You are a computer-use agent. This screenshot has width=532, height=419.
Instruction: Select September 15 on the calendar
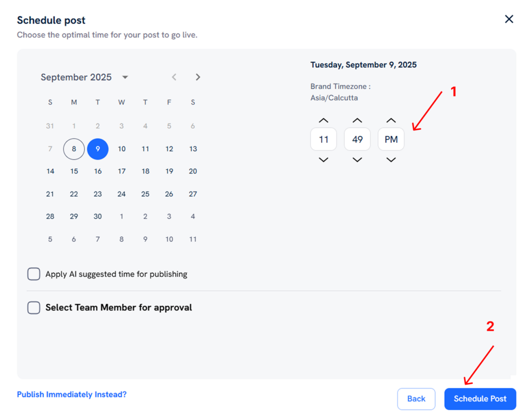74,171
